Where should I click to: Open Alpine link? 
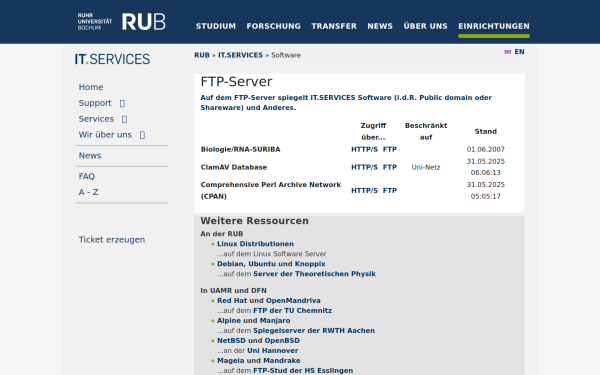pyautogui.click(x=229, y=321)
